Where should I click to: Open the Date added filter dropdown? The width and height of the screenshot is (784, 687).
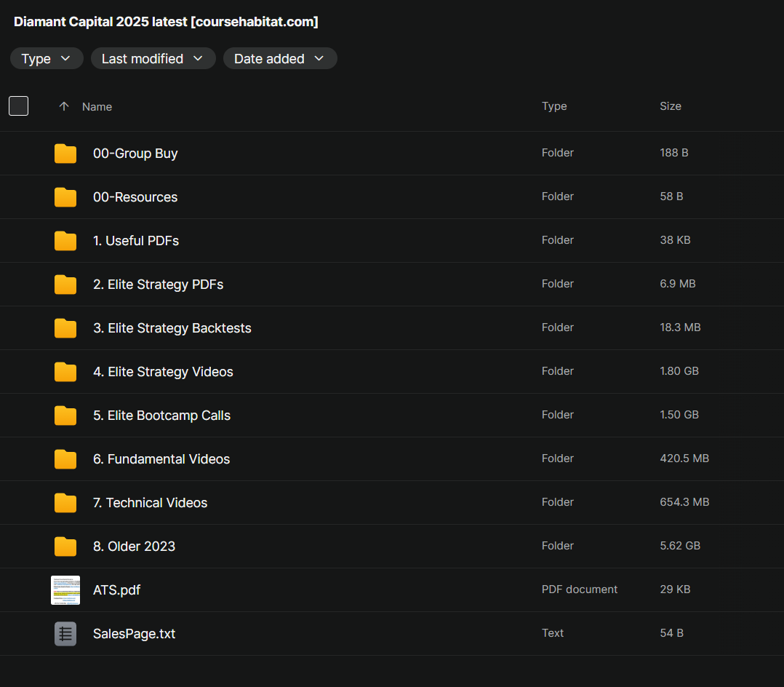279,59
